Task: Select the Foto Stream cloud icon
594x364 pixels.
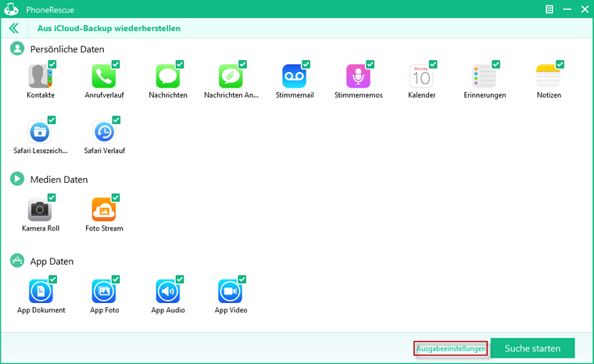Action: [104, 209]
